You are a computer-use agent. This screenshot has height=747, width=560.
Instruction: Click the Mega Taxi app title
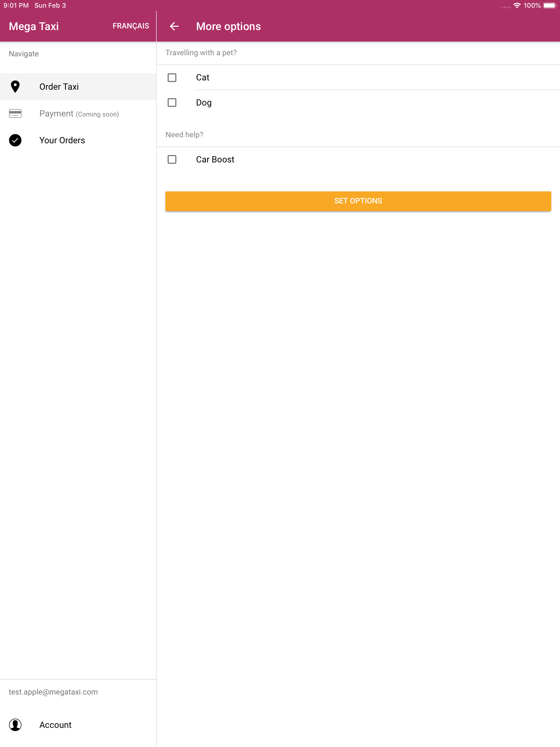(33, 26)
